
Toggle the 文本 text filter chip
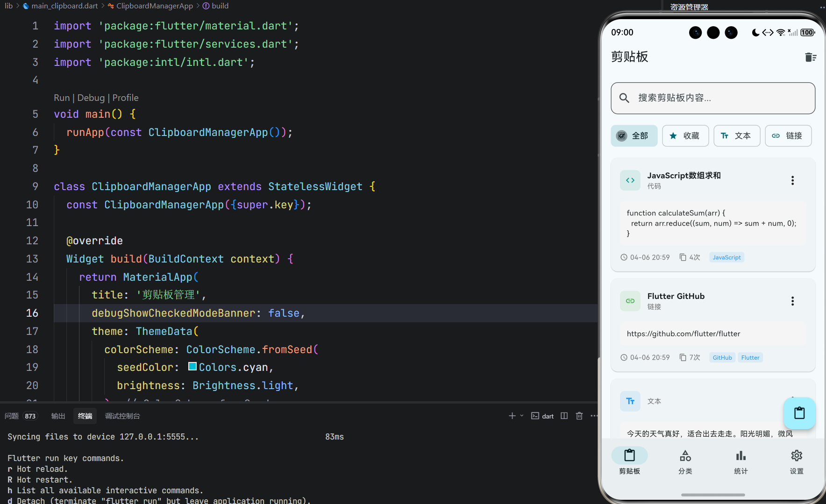click(737, 136)
